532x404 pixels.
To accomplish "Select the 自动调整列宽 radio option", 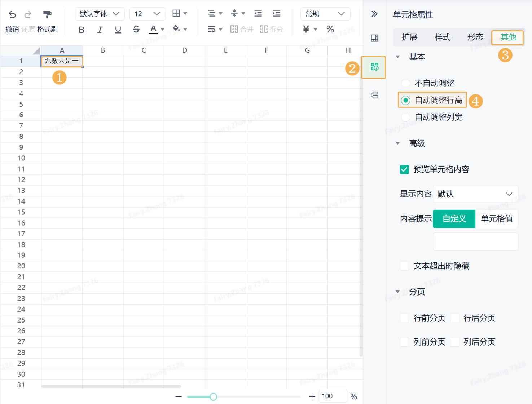I will pyautogui.click(x=406, y=117).
